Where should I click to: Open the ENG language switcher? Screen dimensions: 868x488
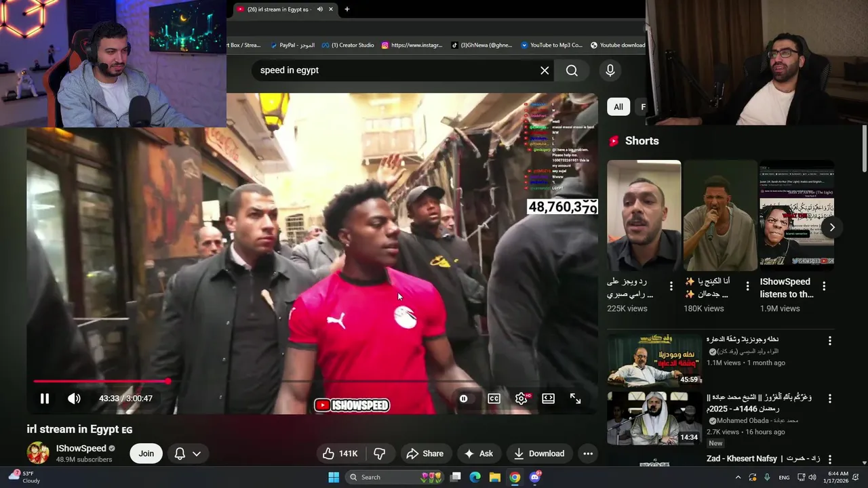(784, 477)
